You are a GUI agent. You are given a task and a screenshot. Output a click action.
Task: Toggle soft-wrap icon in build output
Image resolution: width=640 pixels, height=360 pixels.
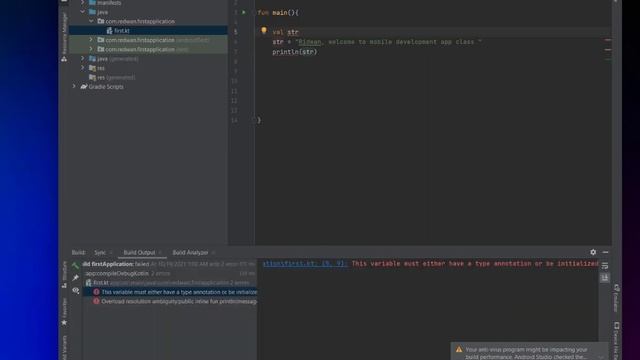point(604,266)
